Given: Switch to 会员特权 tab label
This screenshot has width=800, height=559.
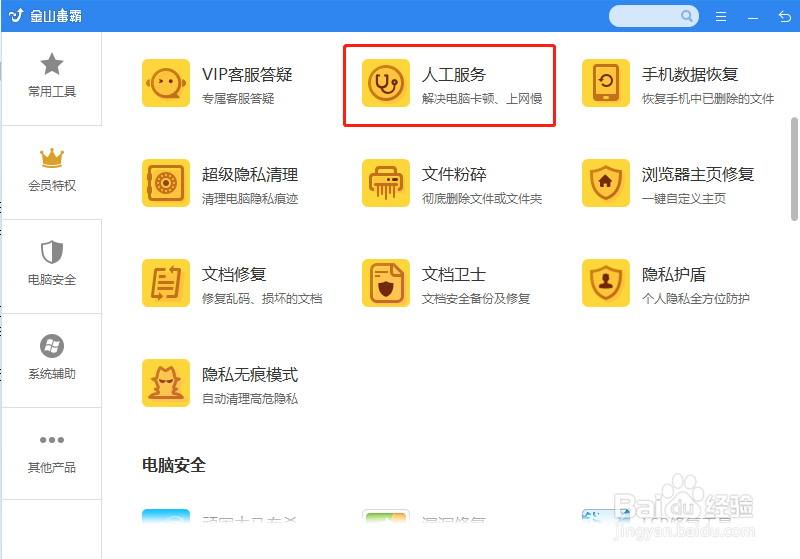Looking at the screenshot, I should tap(52, 186).
